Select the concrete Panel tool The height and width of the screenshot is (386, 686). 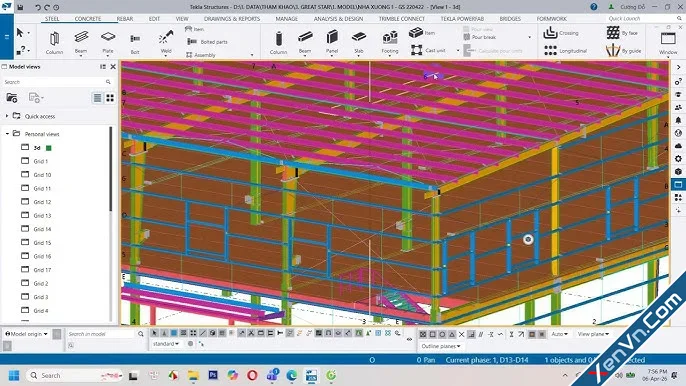332,42
